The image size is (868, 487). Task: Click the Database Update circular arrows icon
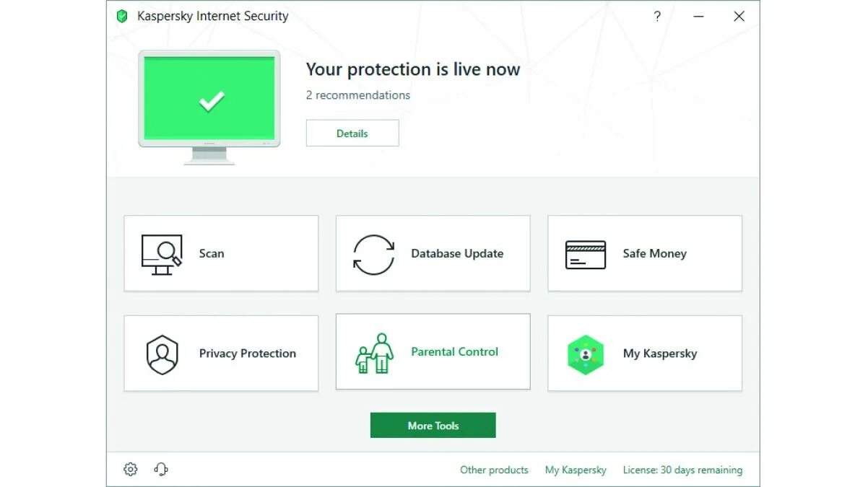[x=373, y=254]
